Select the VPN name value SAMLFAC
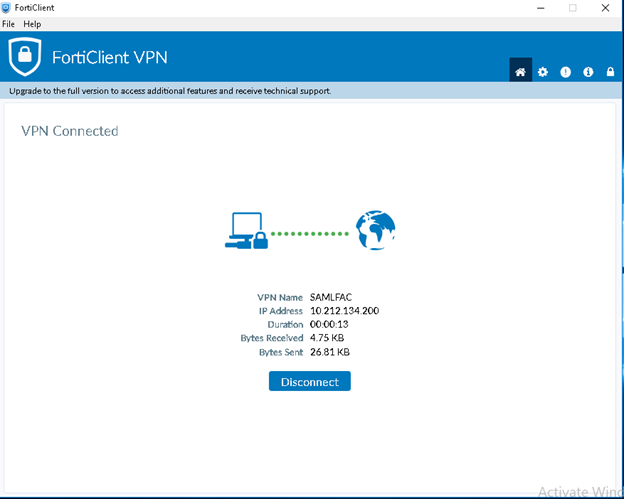The height and width of the screenshot is (499, 624). coord(331,297)
